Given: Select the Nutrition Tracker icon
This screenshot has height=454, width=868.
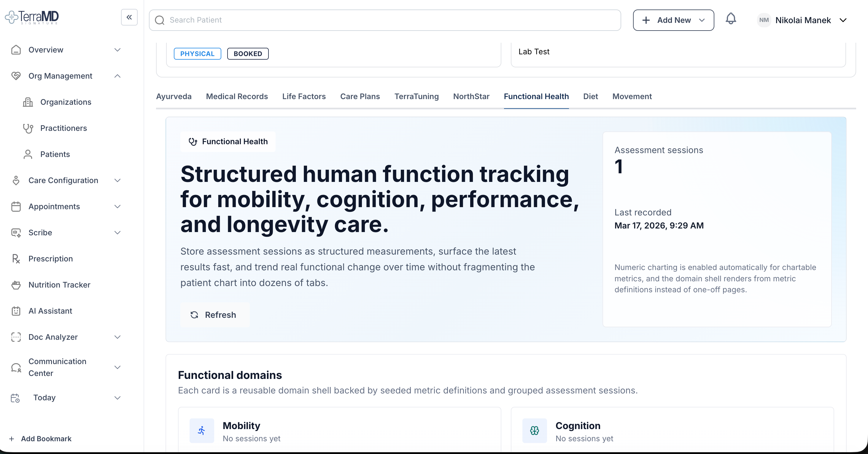Looking at the screenshot, I should click(16, 285).
